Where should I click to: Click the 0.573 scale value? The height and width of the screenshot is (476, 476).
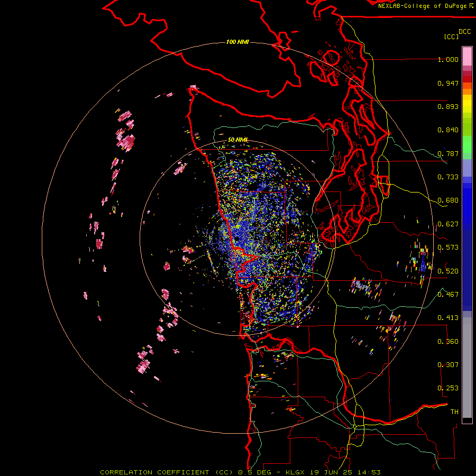(448, 248)
